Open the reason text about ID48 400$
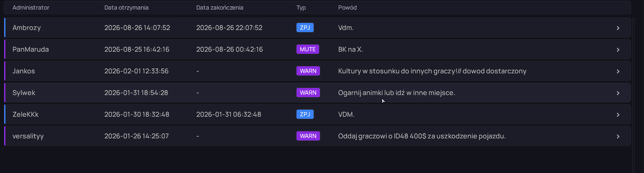This screenshot has height=173, width=644. point(422,136)
